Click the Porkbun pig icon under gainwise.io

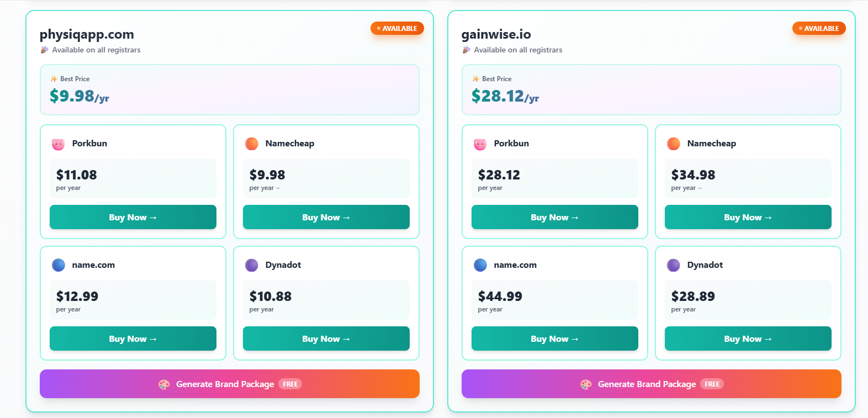coord(480,144)
